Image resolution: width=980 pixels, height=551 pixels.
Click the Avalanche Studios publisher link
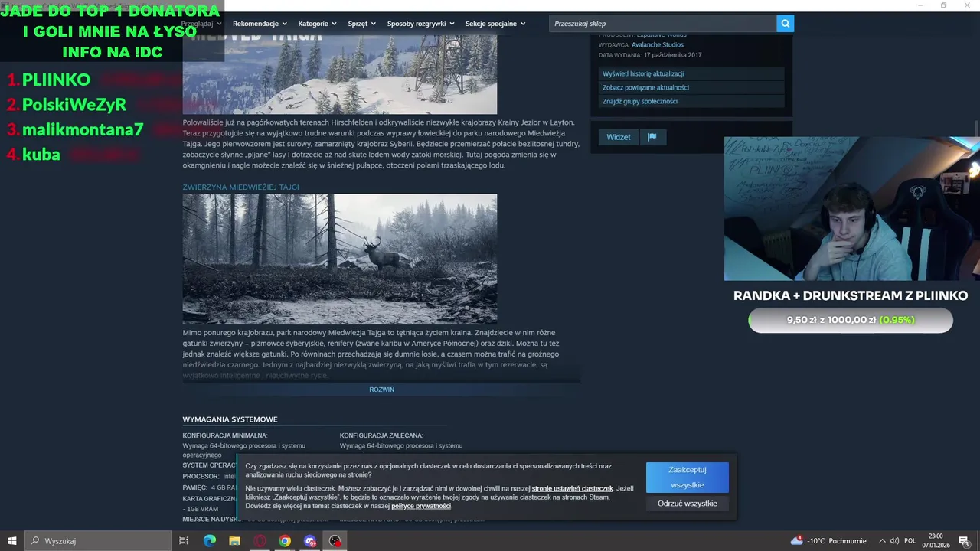tap(657, 44)
